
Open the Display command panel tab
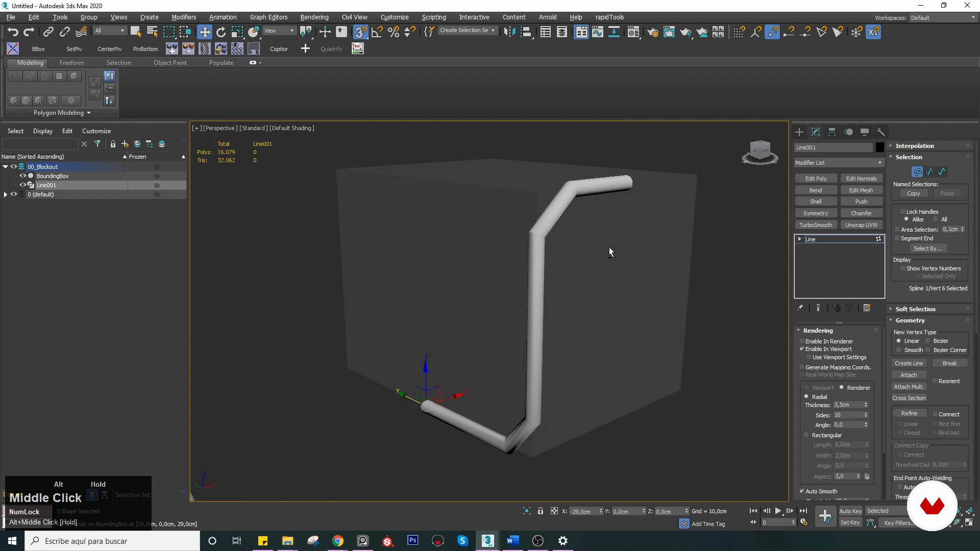(x=865, y=132)
